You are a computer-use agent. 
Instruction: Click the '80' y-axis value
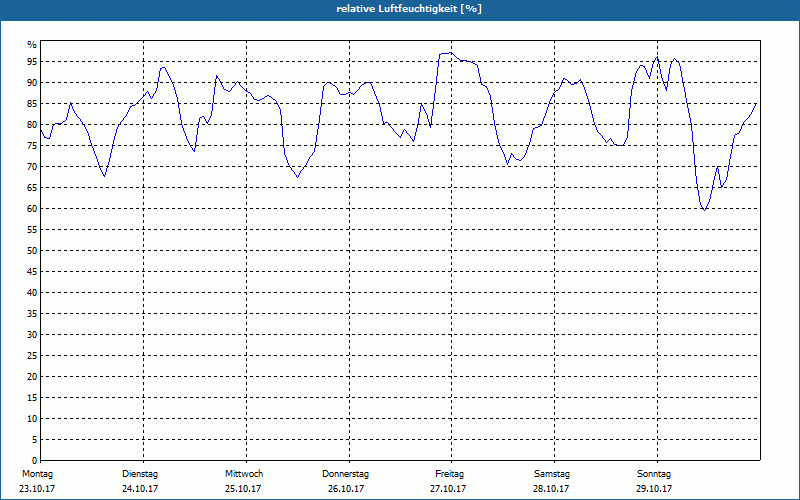click(32, 124)
